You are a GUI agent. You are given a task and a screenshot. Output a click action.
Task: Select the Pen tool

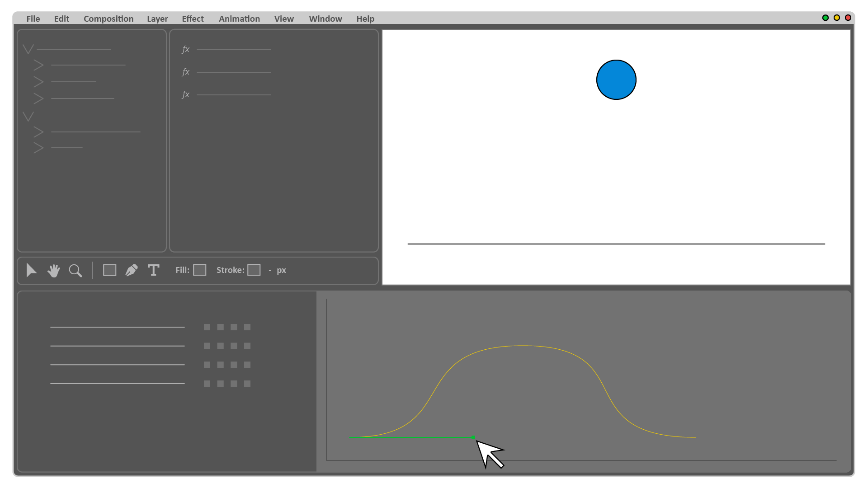(x=132, y=270)
